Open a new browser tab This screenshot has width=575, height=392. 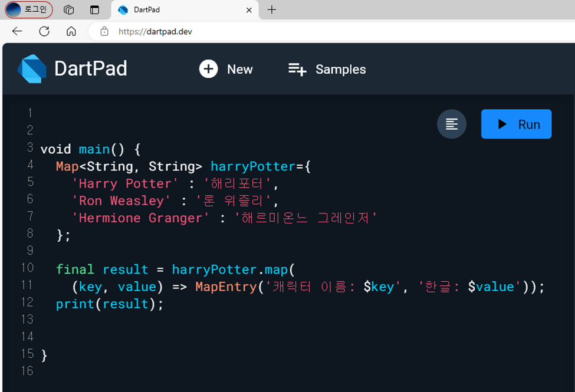click(x=272, y=10)
